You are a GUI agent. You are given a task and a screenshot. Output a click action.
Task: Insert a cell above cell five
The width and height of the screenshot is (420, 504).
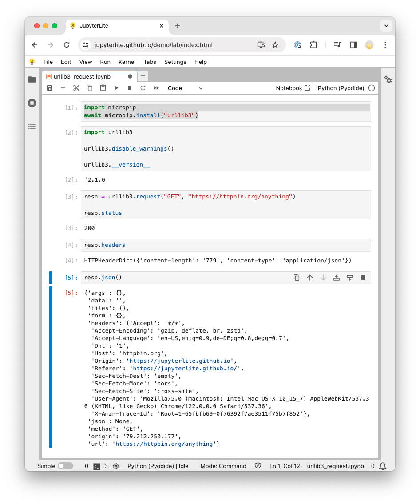(x=337, y=278)
